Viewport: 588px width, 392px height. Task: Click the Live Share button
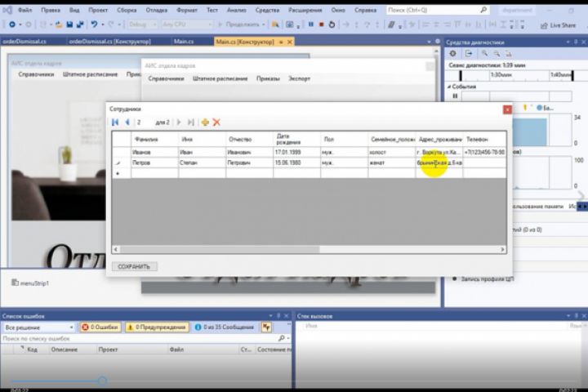click(558, 25)
